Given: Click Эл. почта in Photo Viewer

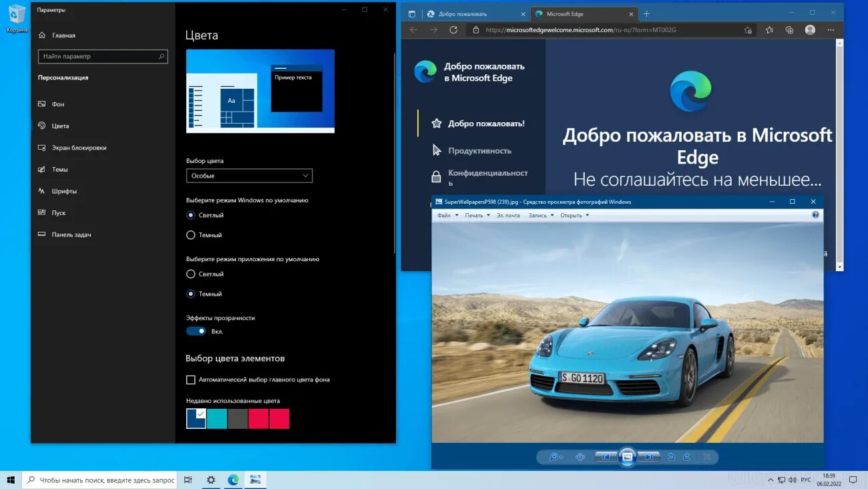Looking at the screenshot, I should [x=508, y=215].
